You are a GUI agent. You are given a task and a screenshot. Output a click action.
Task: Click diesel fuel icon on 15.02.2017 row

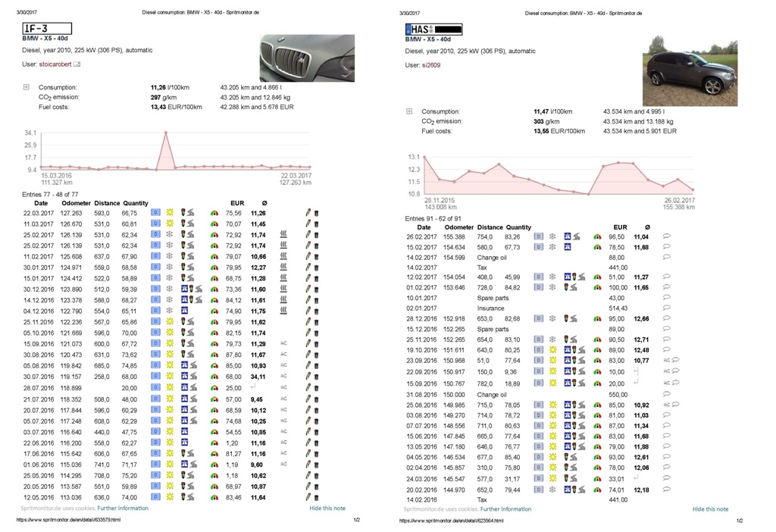coord(538,247)
